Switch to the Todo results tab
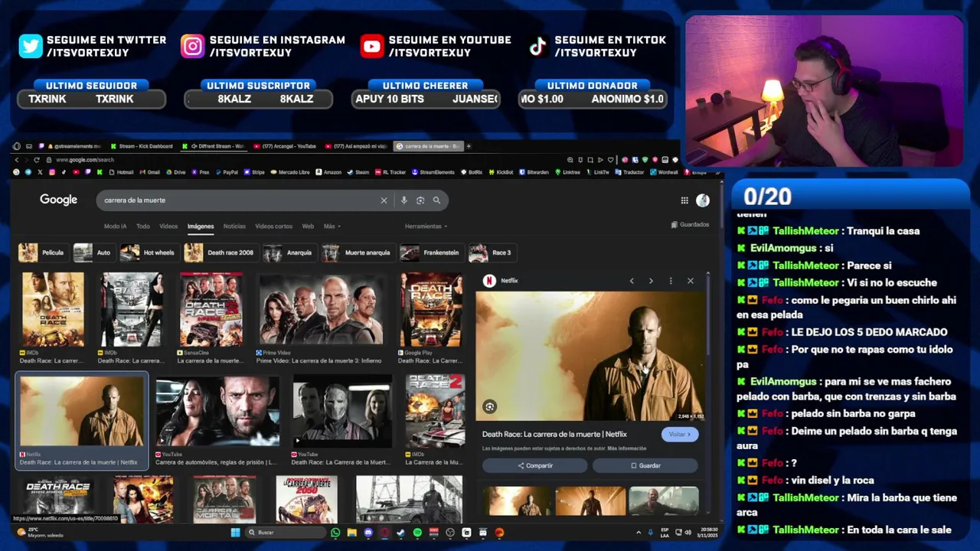Viewport: 980px width, 551px height. [143, 227]
